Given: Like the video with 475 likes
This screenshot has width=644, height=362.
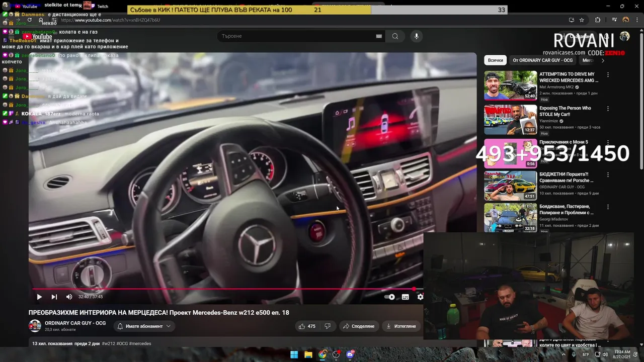Looking at the screenshot, I should click(307, 326).
